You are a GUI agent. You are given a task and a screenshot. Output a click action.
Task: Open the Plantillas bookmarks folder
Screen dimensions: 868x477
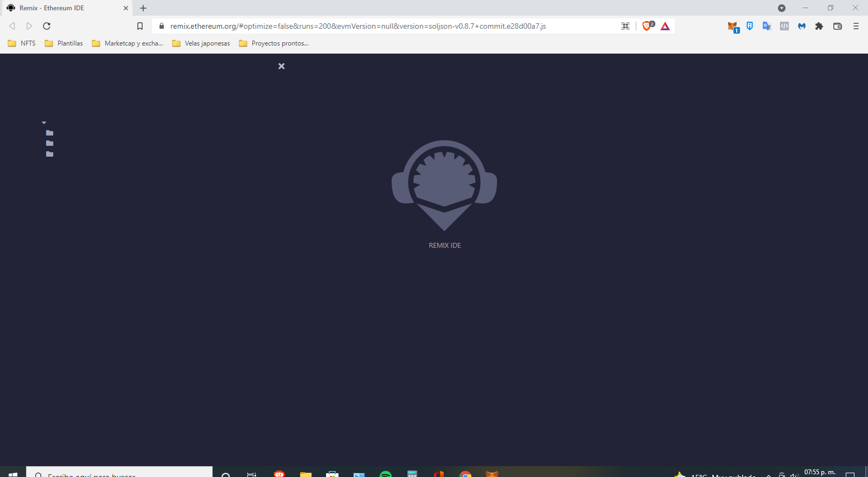pos(64,43)
